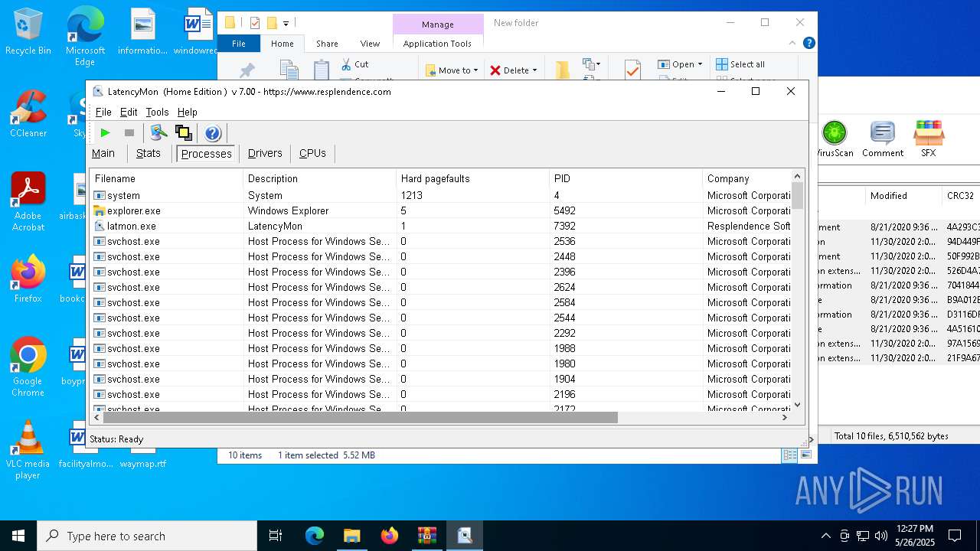Screen dimensions: 980x551
Task: Open Task View on the taskbar
Action: 276,536
